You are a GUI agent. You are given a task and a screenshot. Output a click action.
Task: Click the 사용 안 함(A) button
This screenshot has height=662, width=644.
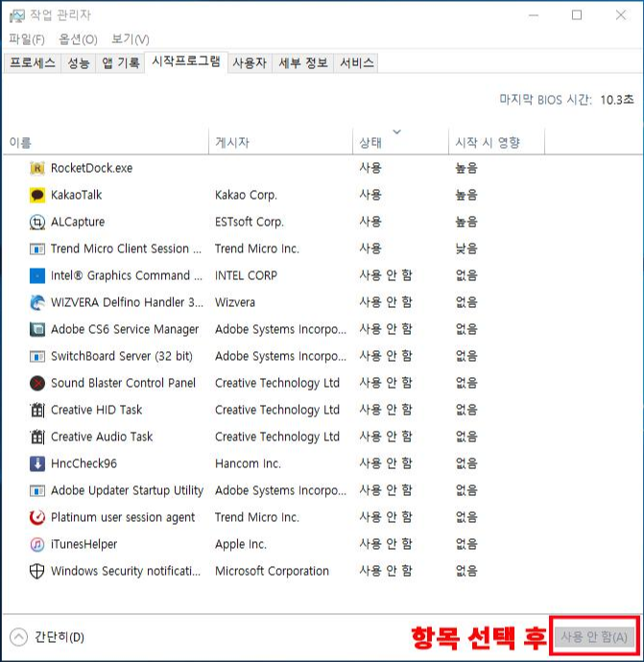pyautogui.click(x=594, y=637)
